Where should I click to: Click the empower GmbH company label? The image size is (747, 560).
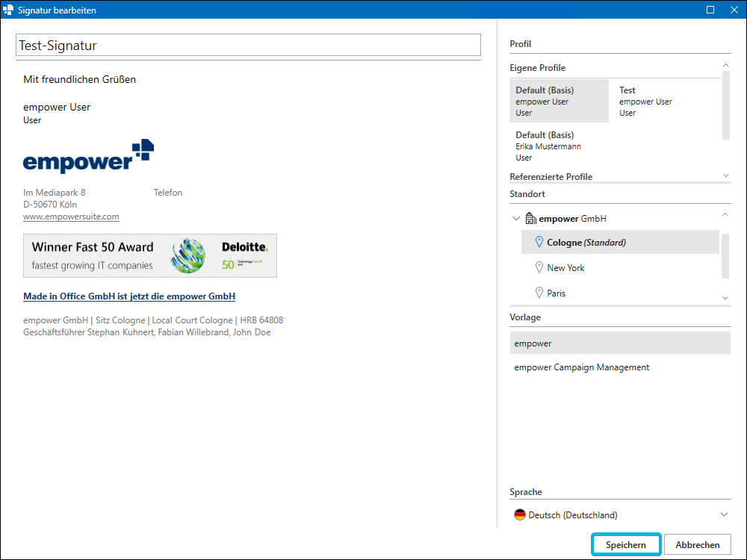[x=572, y=219]
